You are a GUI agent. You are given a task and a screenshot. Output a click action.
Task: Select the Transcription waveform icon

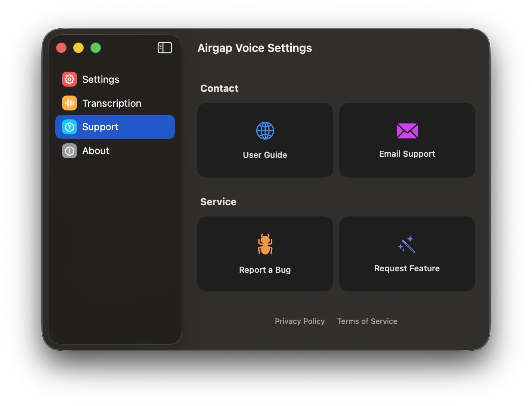point(69,103)
